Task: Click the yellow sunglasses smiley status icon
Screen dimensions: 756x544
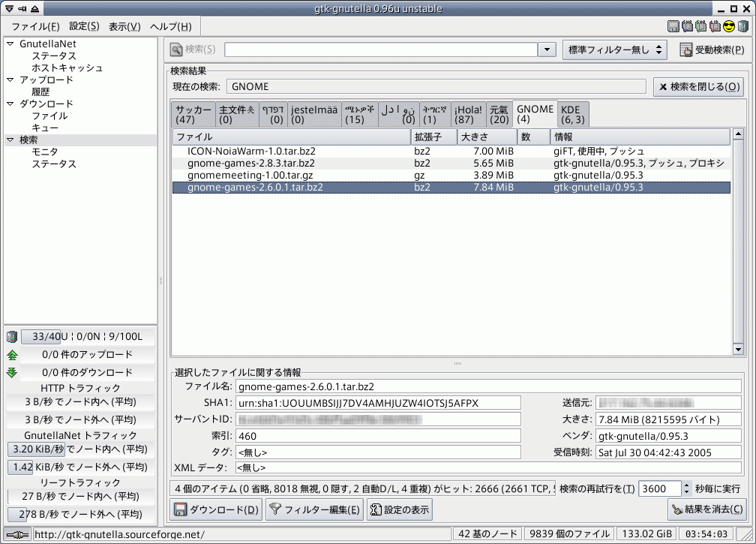Action: pos(728,27)
